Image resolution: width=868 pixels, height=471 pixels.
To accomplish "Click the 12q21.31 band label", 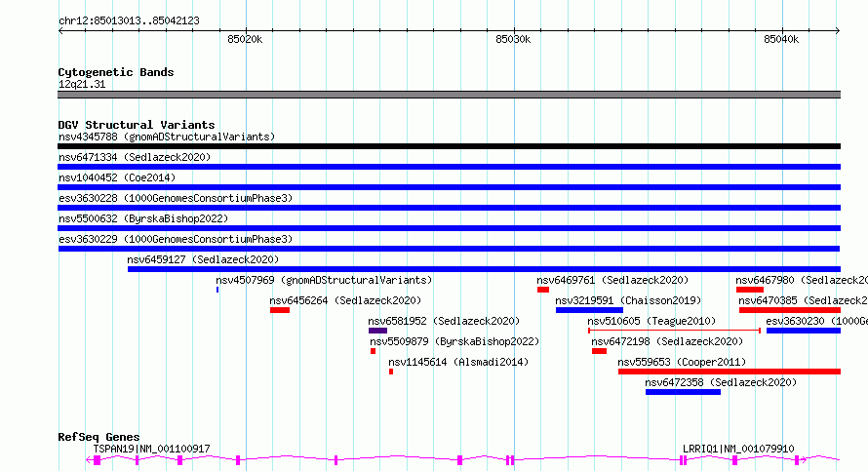I will click(x=82, y=84).
